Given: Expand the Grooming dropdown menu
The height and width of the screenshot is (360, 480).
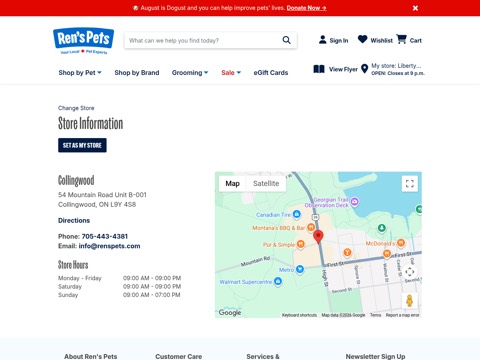Looking at the screenshot, I should [190, 73].
